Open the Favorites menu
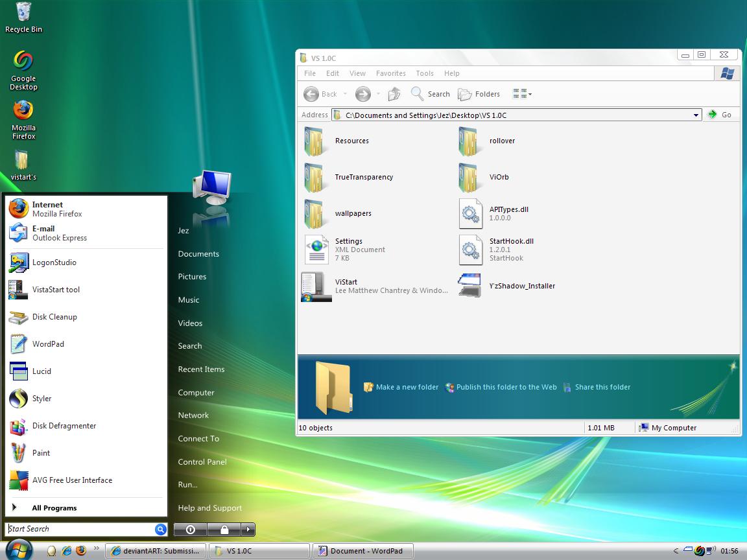The image size is (747, 560). [390, 73]
